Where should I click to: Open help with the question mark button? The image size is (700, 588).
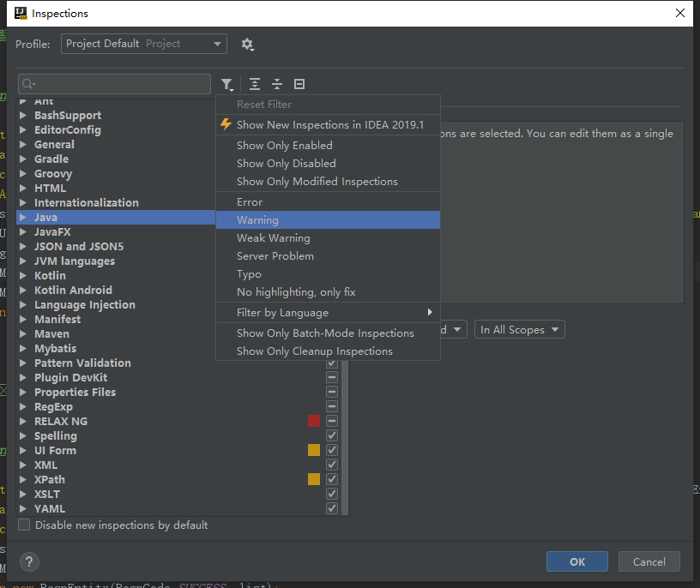[29, 561]
